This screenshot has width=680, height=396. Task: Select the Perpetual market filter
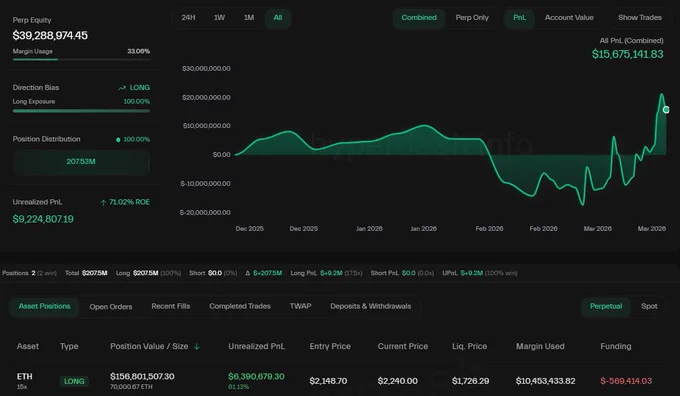(x=606, y=306)
